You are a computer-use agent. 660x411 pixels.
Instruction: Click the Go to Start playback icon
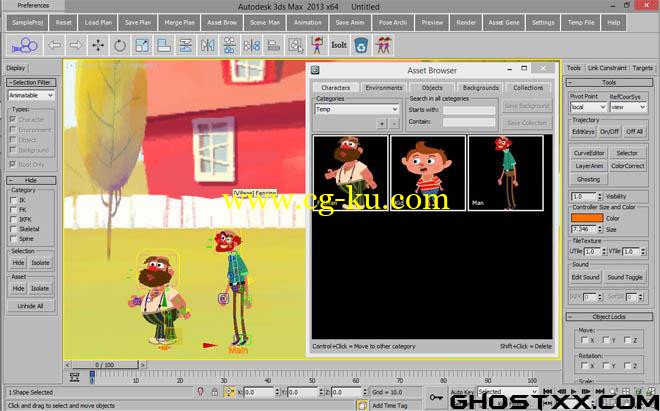pyautogui.click(x=548, y=391)
